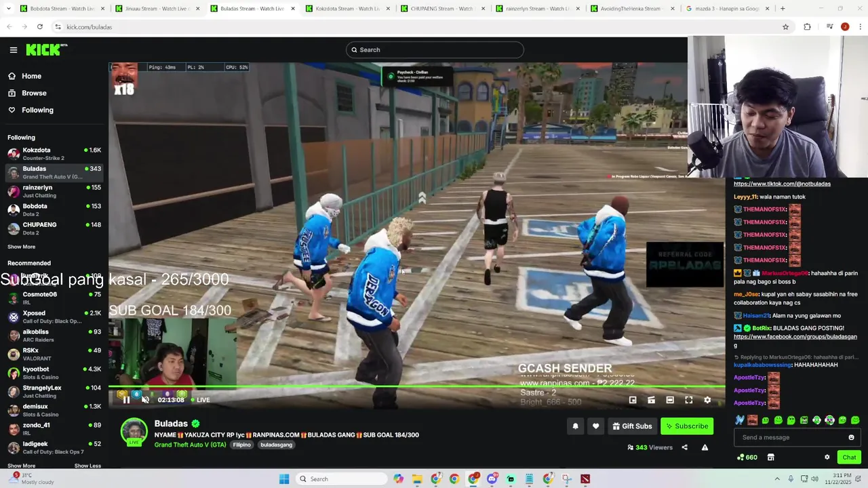Open rainzerlyn channel in sidebar

pyautogui.click(x=54, y=191)
